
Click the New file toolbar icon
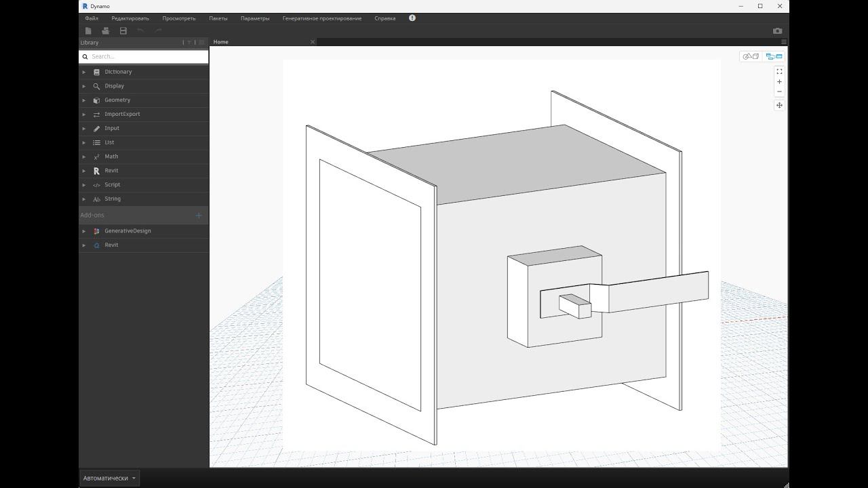tap(88, 30)
